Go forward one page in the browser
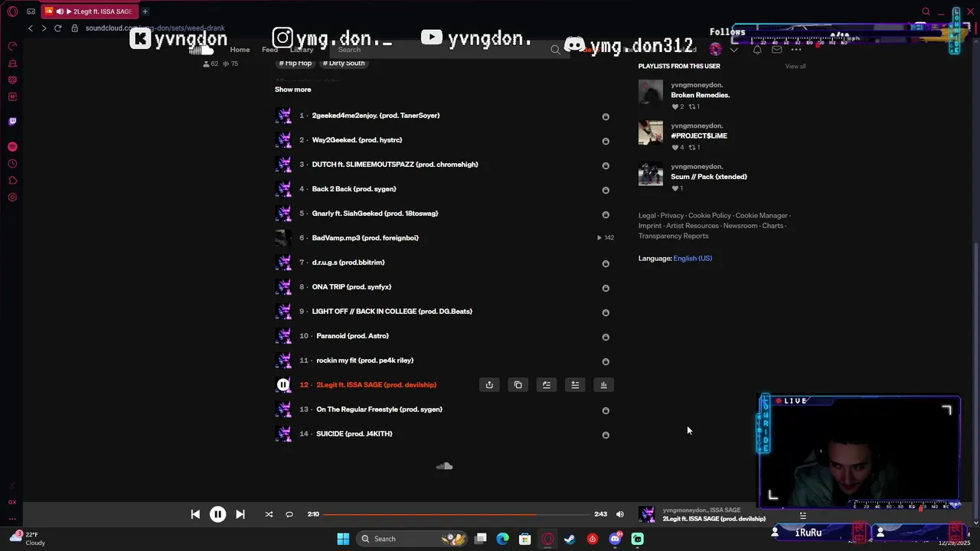The height and width of the screenshot is (551, 980). click(44, 28)
